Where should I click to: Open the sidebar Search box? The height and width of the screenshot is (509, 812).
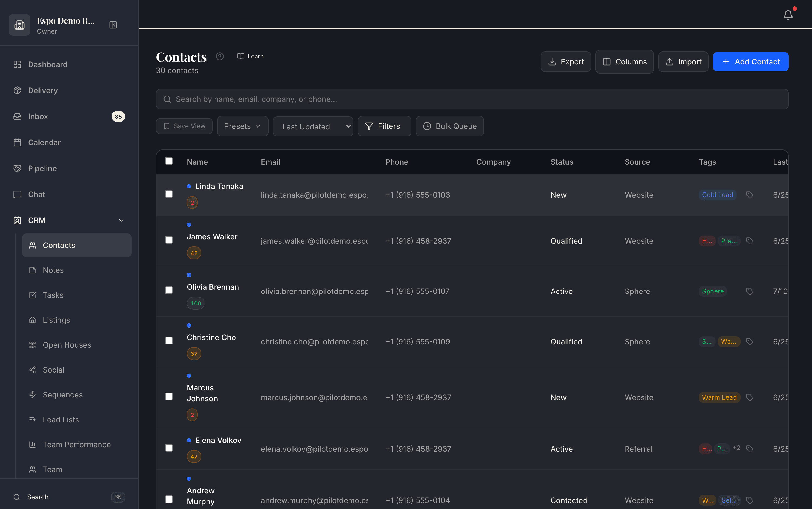(x=69, y=497)
